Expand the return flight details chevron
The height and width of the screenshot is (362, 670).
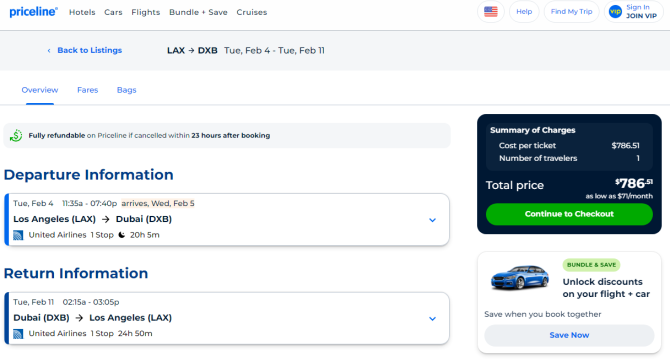432,319
